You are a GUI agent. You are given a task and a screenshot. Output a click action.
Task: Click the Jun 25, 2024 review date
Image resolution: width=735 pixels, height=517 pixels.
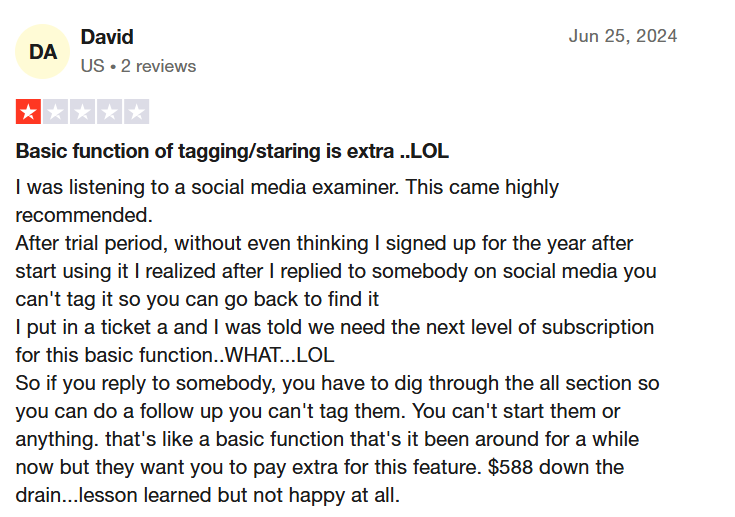[x=622, y=37]
